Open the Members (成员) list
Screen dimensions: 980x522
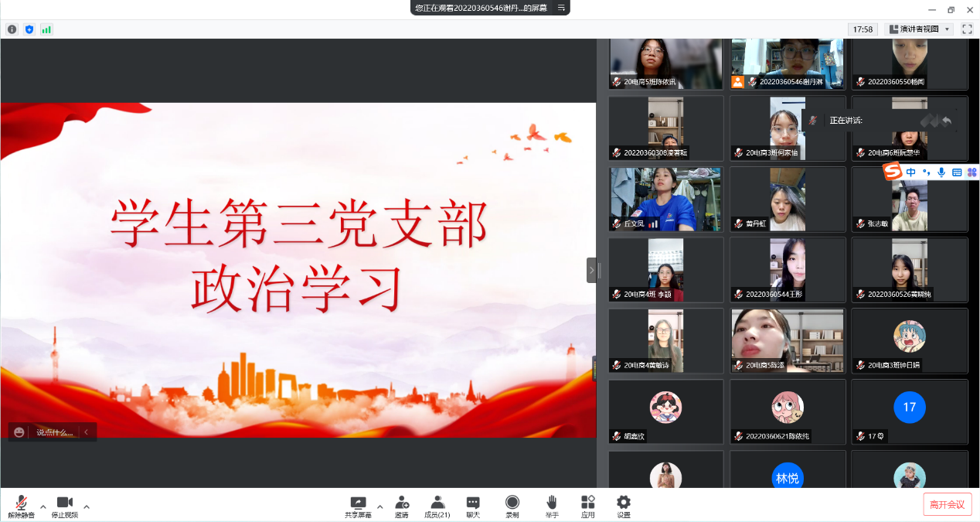437,506
